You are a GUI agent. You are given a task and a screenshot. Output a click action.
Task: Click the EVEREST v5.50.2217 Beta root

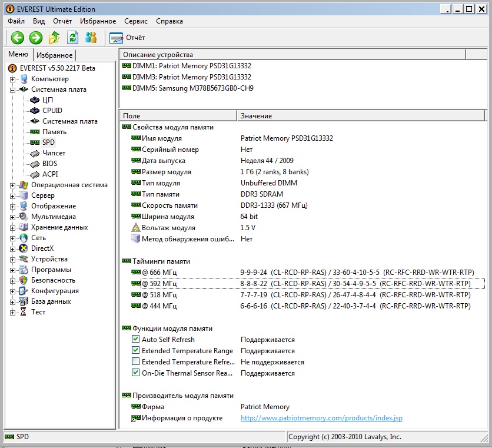58,68
